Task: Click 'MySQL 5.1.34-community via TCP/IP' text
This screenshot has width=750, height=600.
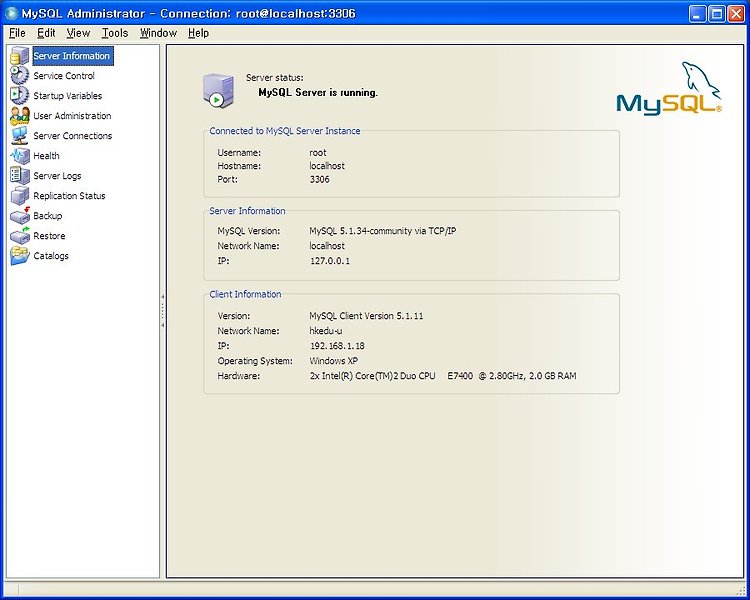Action: coord(383,231)
